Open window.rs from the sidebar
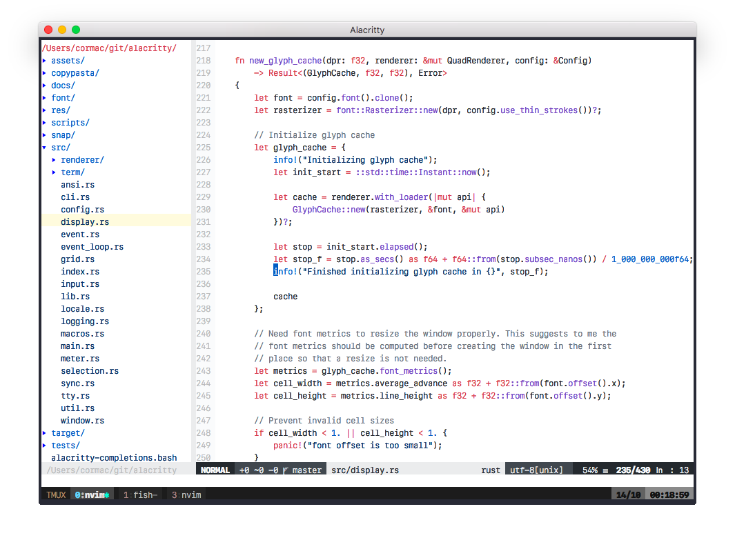The width and height of the screenshot is (735, 560). (82, 420)
